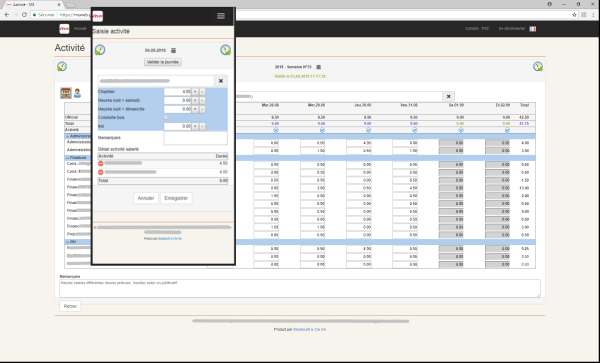Go to previous day clock icon
The image size is (600, 363).
coord(100,50)
